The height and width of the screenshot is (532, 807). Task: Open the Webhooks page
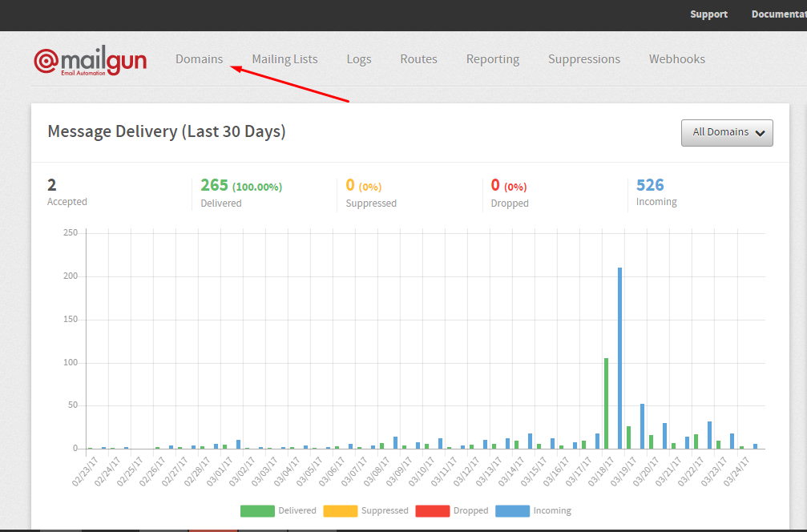point(676,59)
